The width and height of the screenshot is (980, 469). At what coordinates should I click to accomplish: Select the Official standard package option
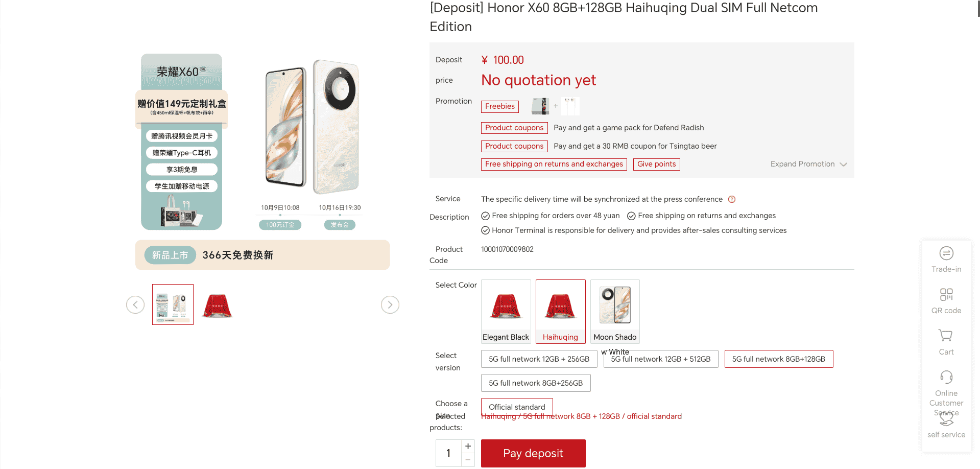point(516,407)
